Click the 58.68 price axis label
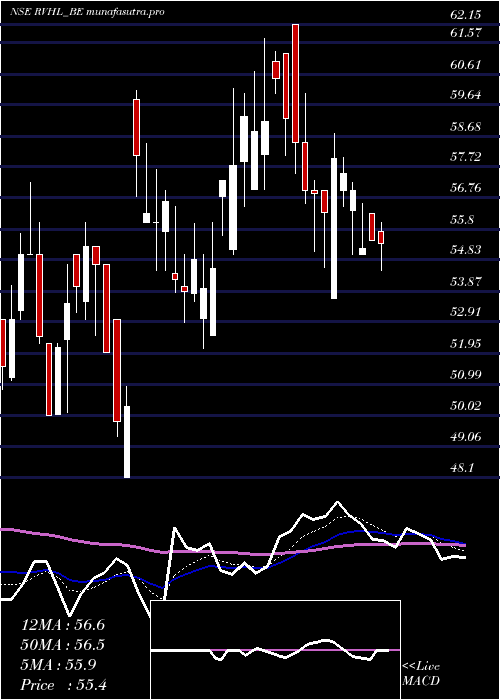500x700 pixels. [x=466, y=126]
